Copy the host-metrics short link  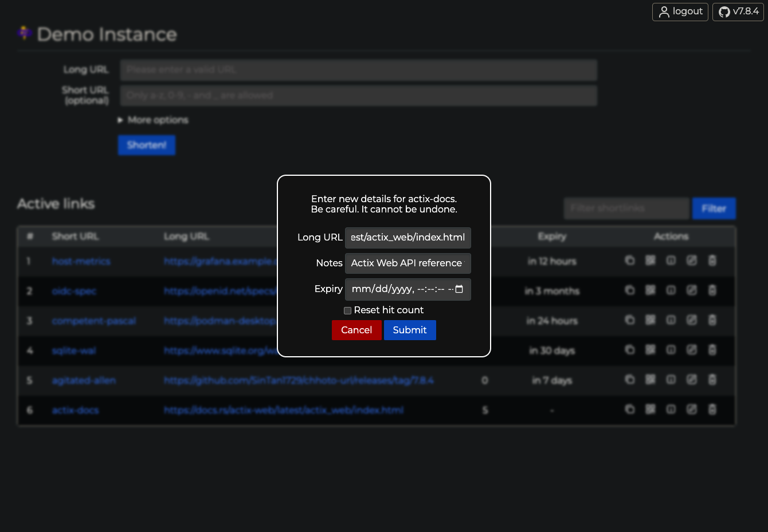click(x=630, y=261)
